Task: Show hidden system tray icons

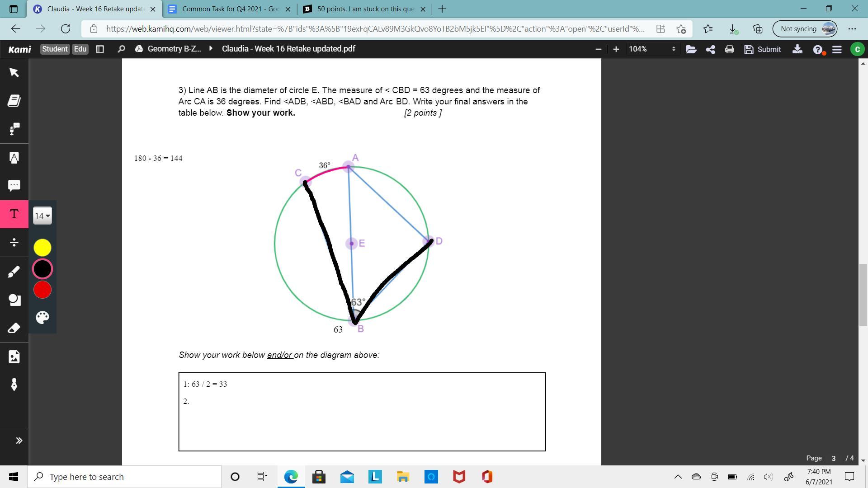Action: tap(678, 477)
